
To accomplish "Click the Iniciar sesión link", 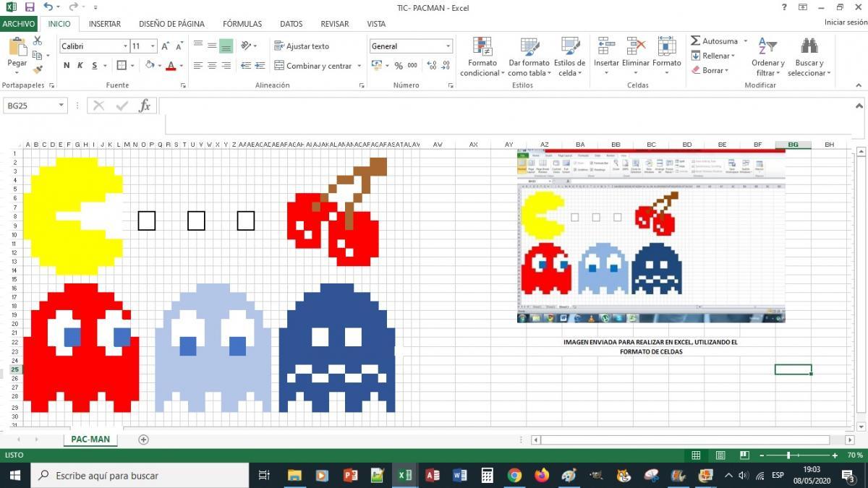I will [x=845, y=22].
